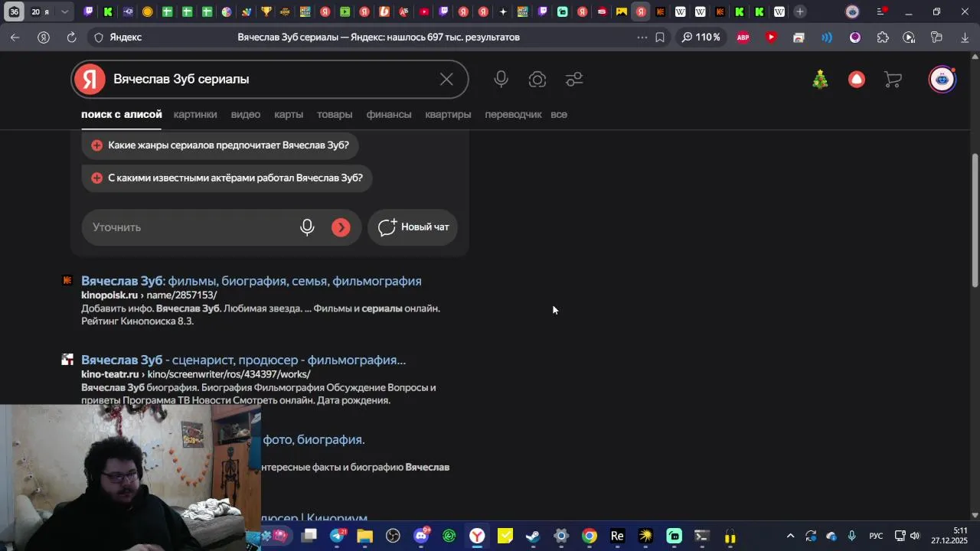Click the red YouTube-style extension icon
Screen dimensions: 980x551
[x=771, y=37]
